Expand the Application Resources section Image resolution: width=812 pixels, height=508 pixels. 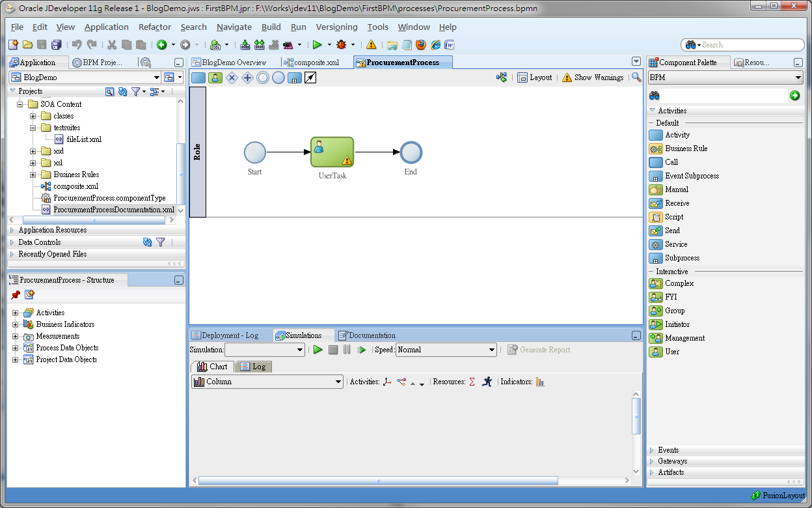point(12,230)
